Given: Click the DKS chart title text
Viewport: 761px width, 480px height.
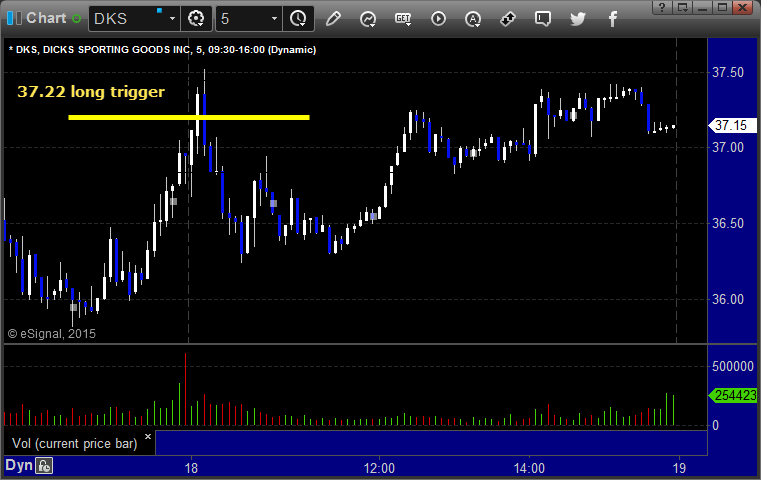Looking at the screenshot, I should click(163, 50).
